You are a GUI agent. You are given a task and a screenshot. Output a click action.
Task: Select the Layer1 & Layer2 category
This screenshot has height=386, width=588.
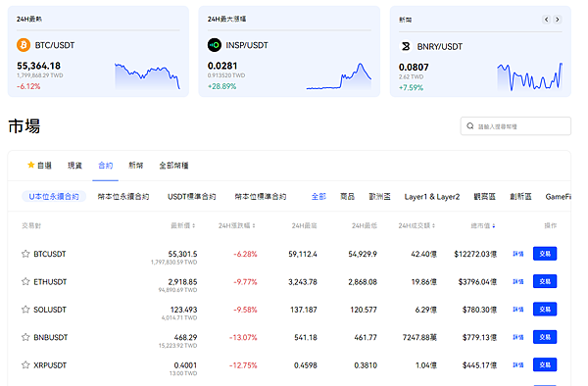coord(432,196)
